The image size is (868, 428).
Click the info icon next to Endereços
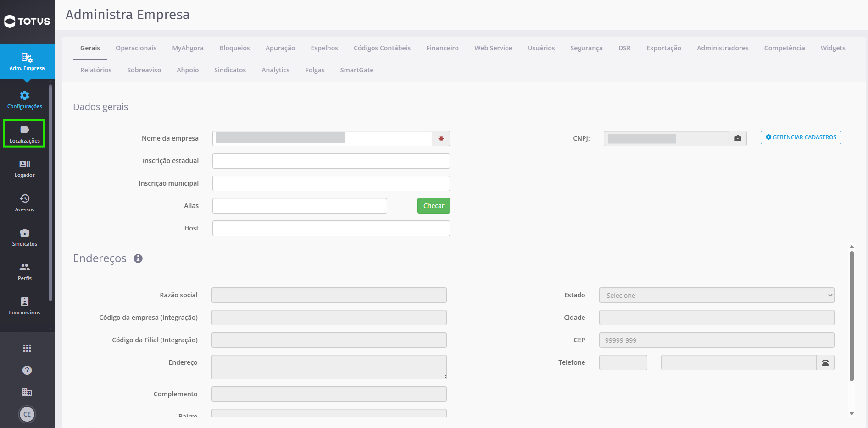138,258
